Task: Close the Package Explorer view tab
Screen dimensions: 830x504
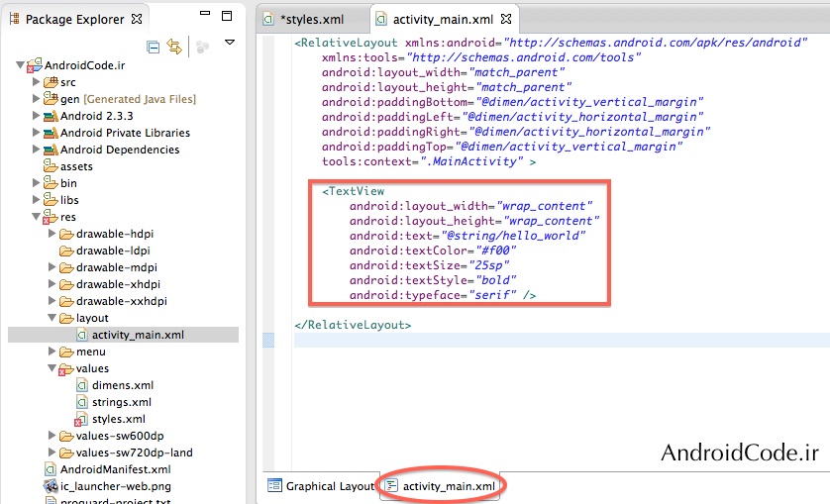Action: coord(137,18)
